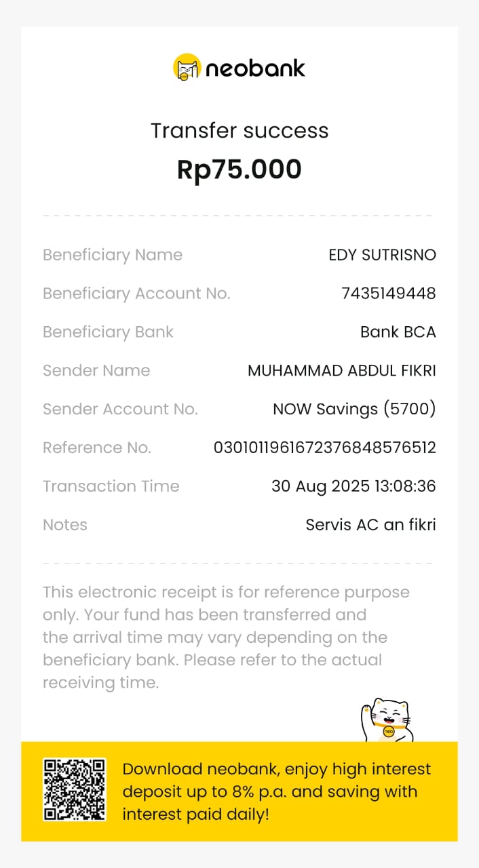Screen dimensions: 479x868
Task: Click the Beneficiary Account No. label
Action: (136, 294)
